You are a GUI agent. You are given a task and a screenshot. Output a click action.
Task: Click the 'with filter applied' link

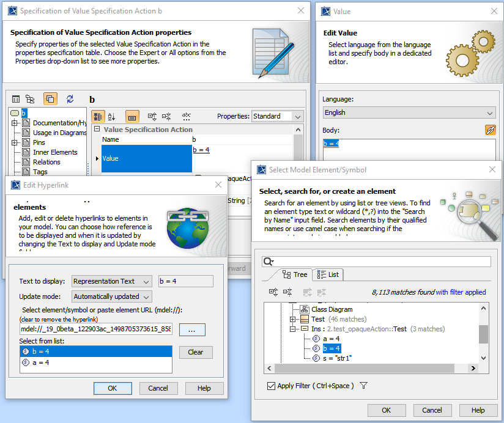tap(461, 292)
